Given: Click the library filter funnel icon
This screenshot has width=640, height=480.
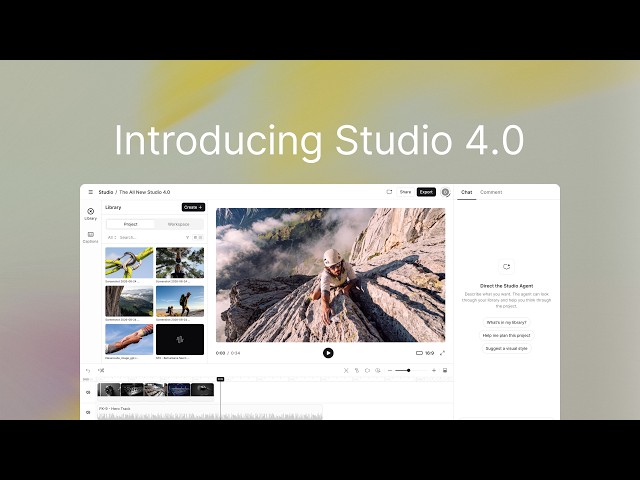Looking at the screenshot, I should point(187,237).
